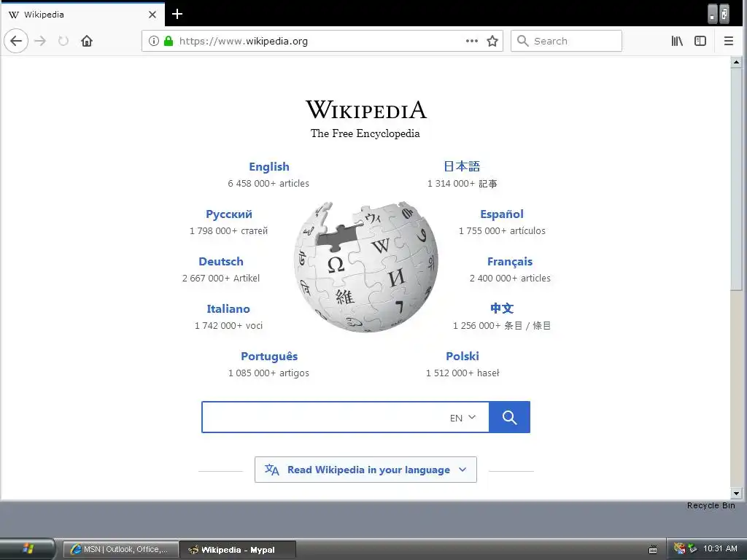Click the text 1 742 000+ voci
This screenshot has width=747, height=560.
(228, 326)
